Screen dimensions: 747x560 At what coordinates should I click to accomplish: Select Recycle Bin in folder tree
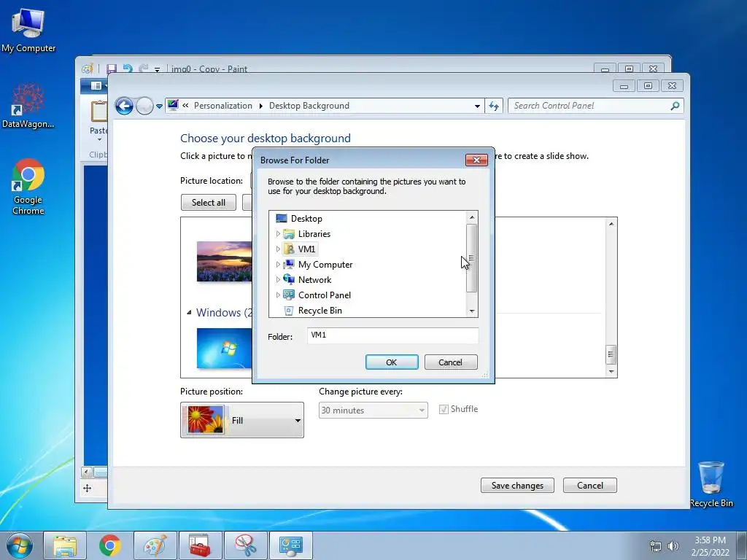320,311
